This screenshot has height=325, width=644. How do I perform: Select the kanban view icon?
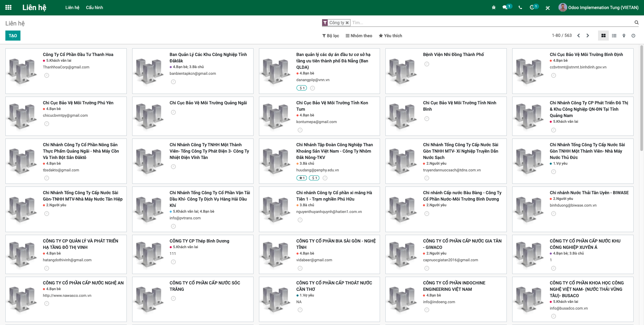[x=603, y=36]
